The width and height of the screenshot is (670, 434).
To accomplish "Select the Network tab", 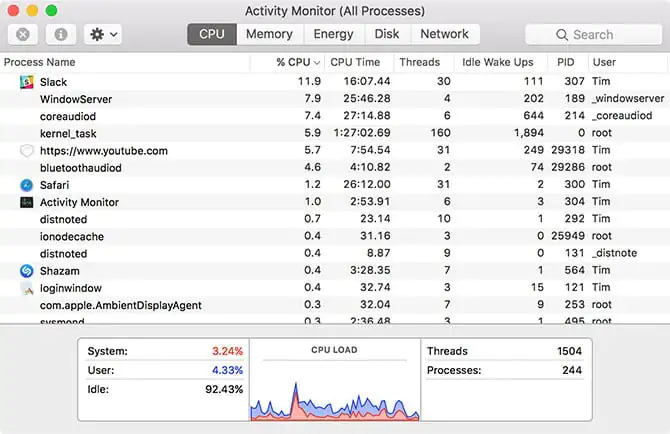I will coord(444,34).
